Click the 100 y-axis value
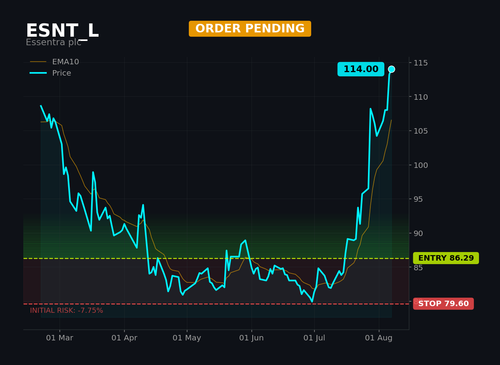This screenshot has height=365, width=500. (421, 165)
